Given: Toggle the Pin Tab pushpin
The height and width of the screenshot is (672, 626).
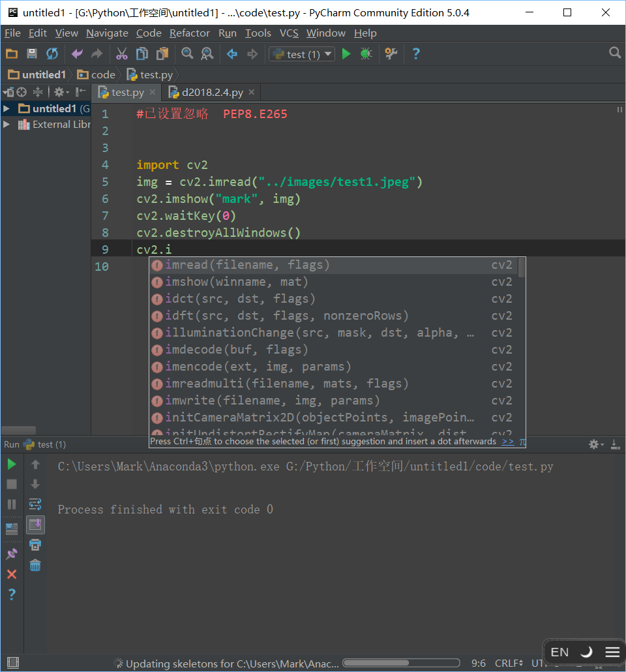Looking at the screenshot, I should (x=12, y=554).
